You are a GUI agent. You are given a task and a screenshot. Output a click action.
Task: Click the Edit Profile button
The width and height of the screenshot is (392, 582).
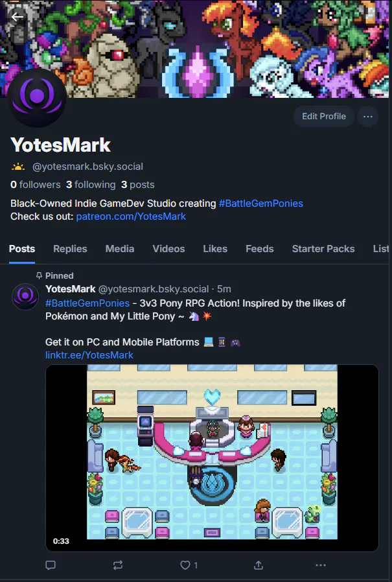pos(324,117)
